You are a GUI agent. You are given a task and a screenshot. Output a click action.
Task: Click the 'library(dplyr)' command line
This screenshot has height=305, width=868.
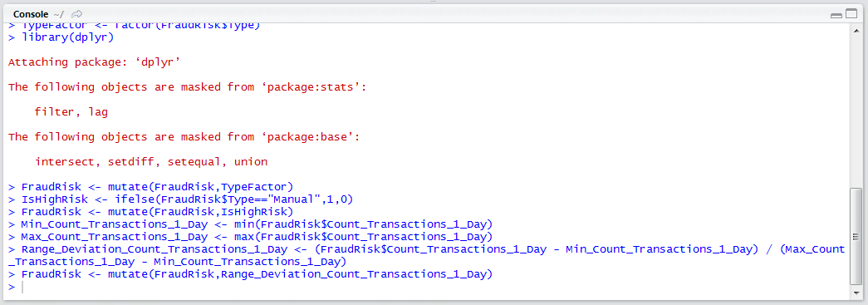(61, 37)
